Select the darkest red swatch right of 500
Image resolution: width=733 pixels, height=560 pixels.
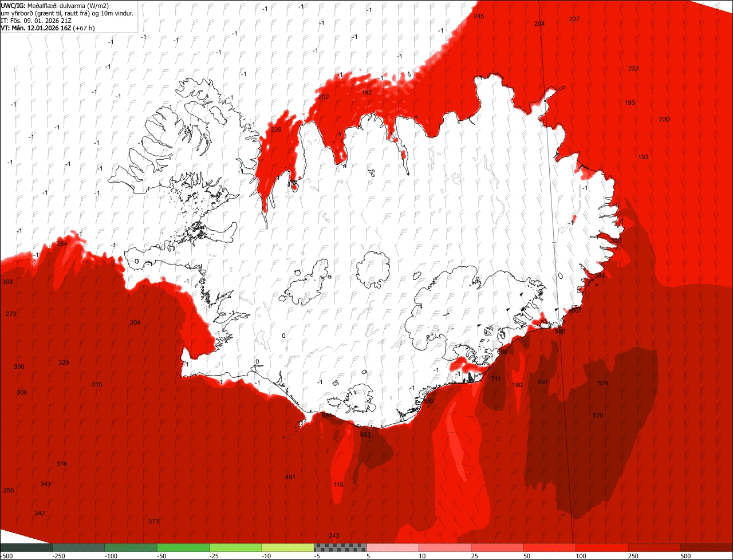point(707,547)
